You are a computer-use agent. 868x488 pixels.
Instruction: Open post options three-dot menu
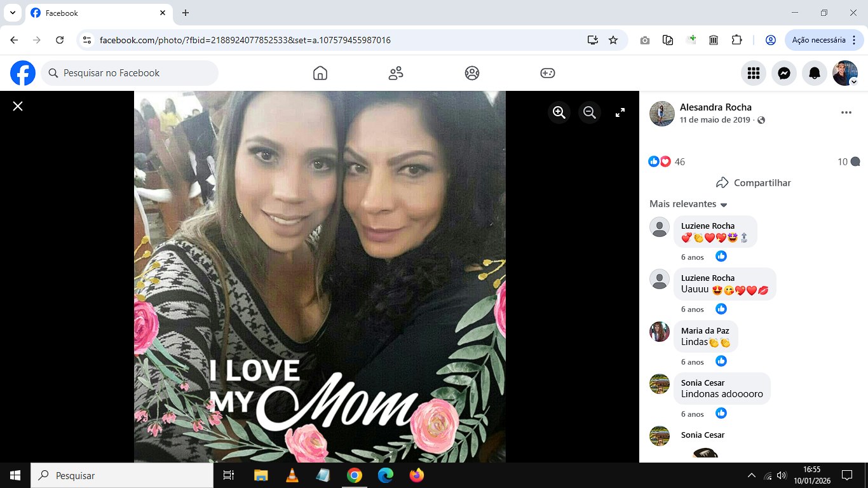click(x=846, y=112)
